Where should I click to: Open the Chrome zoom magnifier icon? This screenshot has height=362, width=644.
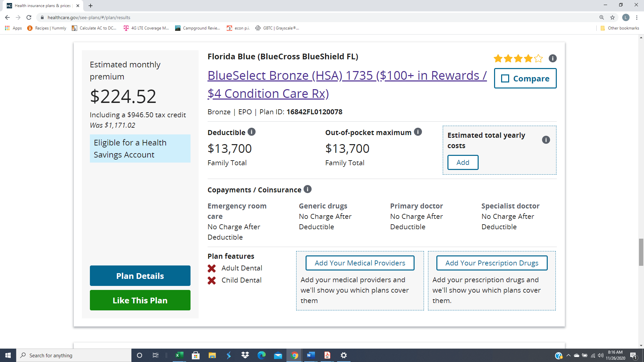[x=602, y=17]
